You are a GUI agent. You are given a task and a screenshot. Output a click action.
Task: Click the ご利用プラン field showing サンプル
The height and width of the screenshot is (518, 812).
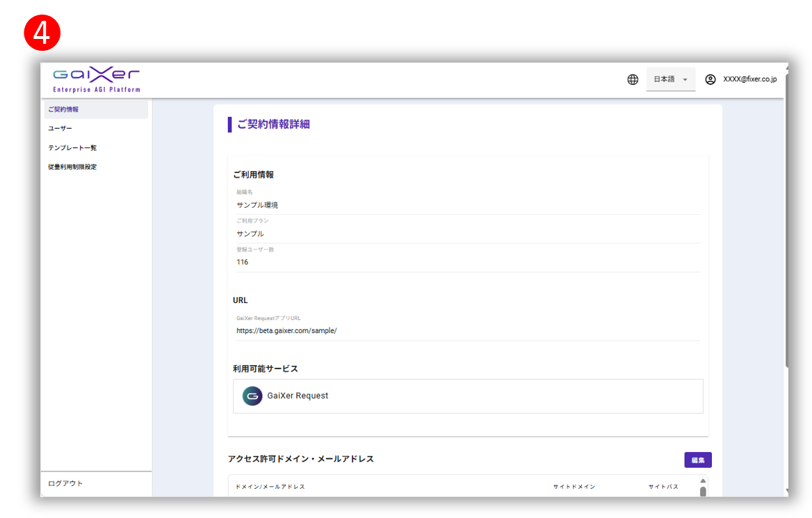coord(466,234)
